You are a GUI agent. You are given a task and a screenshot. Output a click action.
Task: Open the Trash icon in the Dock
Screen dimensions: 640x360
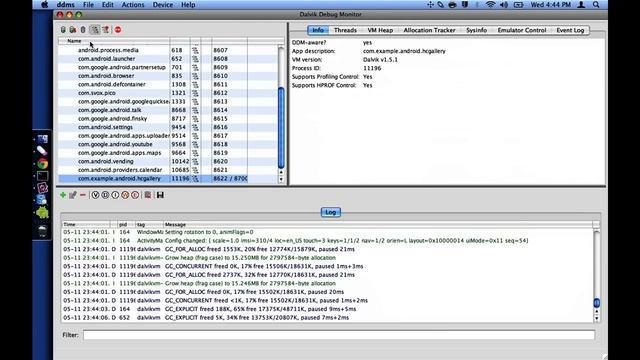42,231
